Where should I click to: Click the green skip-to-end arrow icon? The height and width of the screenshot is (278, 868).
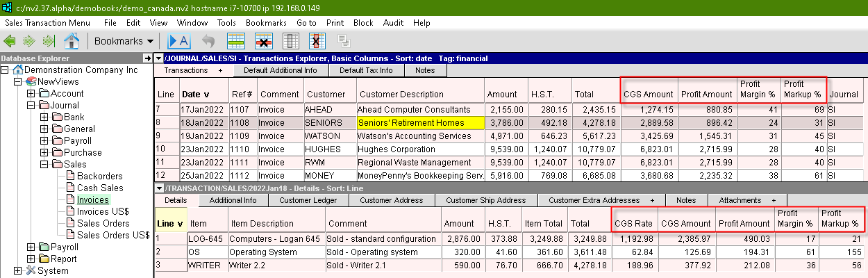point(49,40)
